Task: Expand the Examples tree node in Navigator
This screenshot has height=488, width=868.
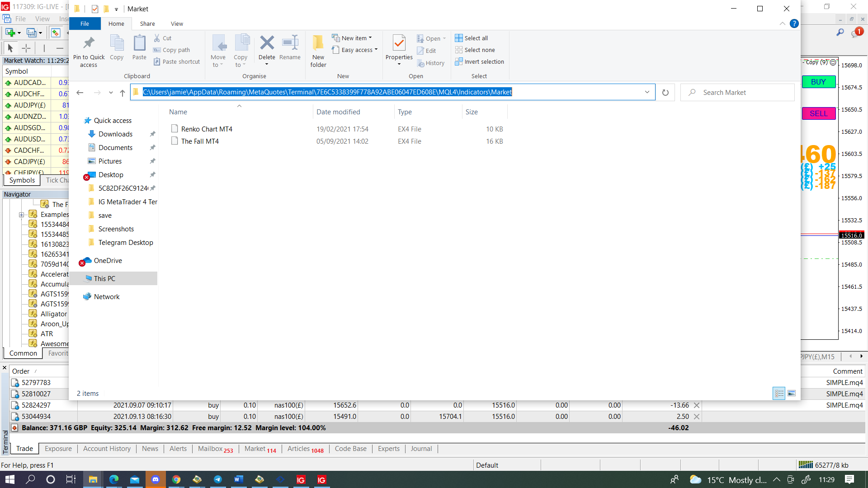Action: [21, 215]
